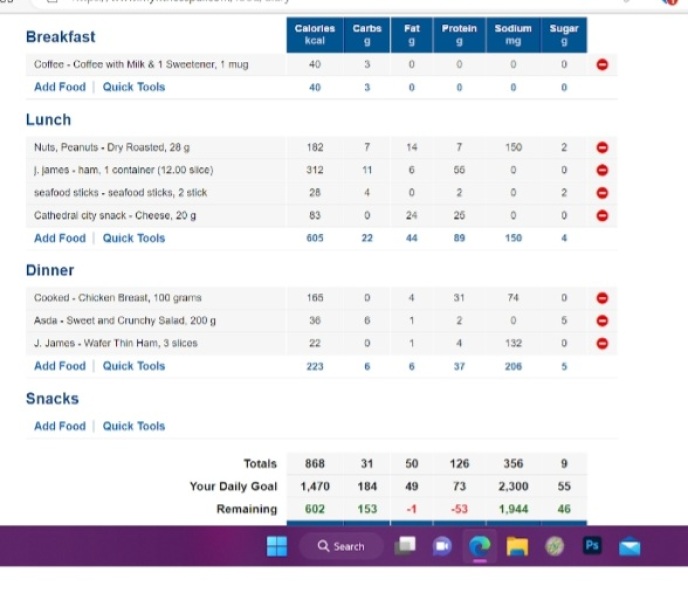Click the Remaining row label
This screenshot has height=600, width=688.
[247, 509]
